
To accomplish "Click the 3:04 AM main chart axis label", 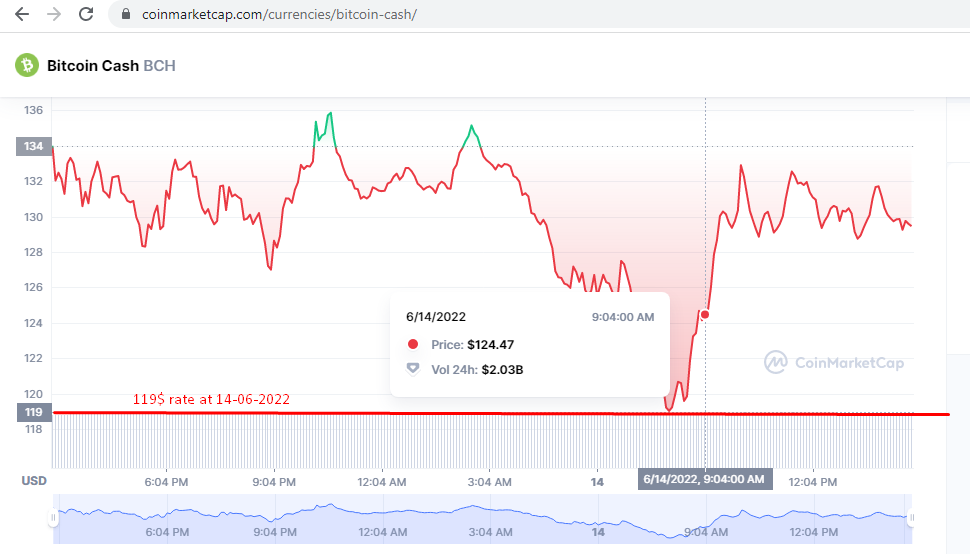I will point(489,482).
